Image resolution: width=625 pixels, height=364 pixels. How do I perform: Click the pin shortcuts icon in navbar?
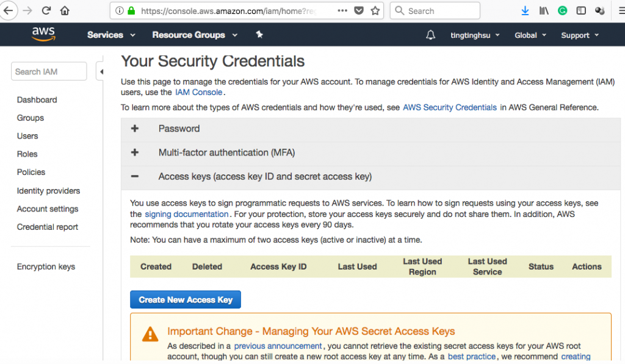pos(259,35)
